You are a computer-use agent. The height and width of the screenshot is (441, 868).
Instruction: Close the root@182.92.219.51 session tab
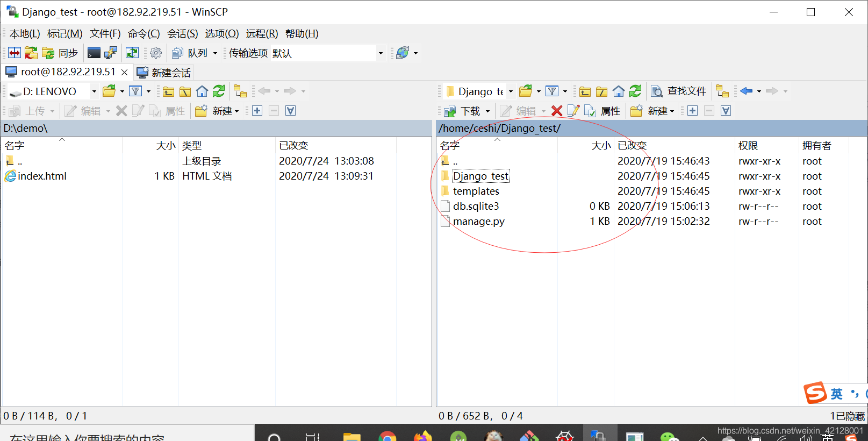click(x=124, y=72)
